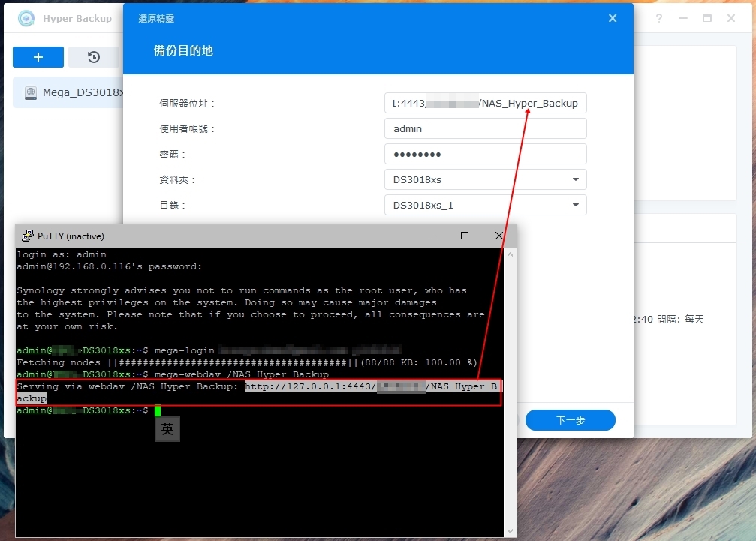Click the 'login as: admin' line in PuTTY
The width and height of the screenshot is (756, 541).
coord(62,254)
